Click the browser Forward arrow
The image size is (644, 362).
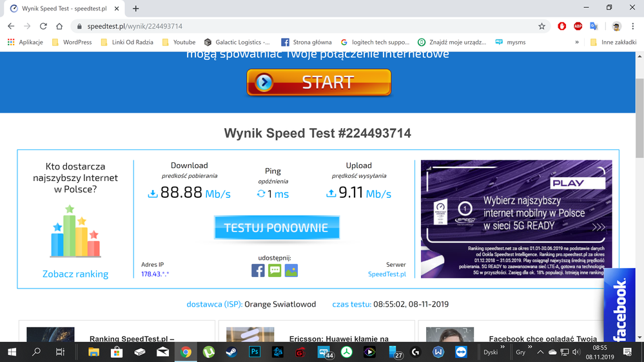pos(27,26)
